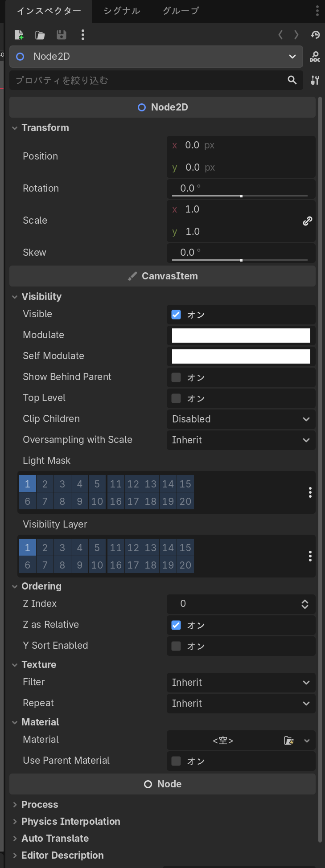Open Node2D documentation via DOC icon
Image resolution: width=325 pixels, height=868 pixels.
315,57
